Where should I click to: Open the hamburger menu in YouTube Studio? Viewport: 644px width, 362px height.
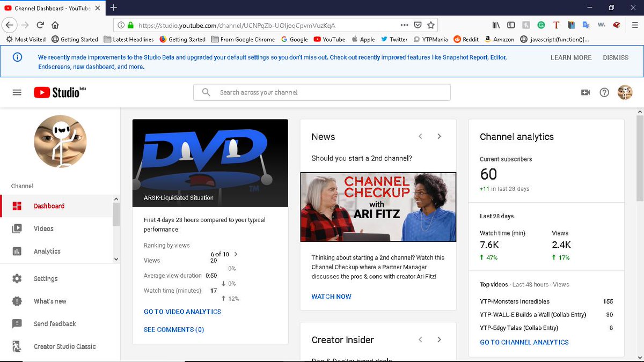pyautogui.click(x=17, y=92)
